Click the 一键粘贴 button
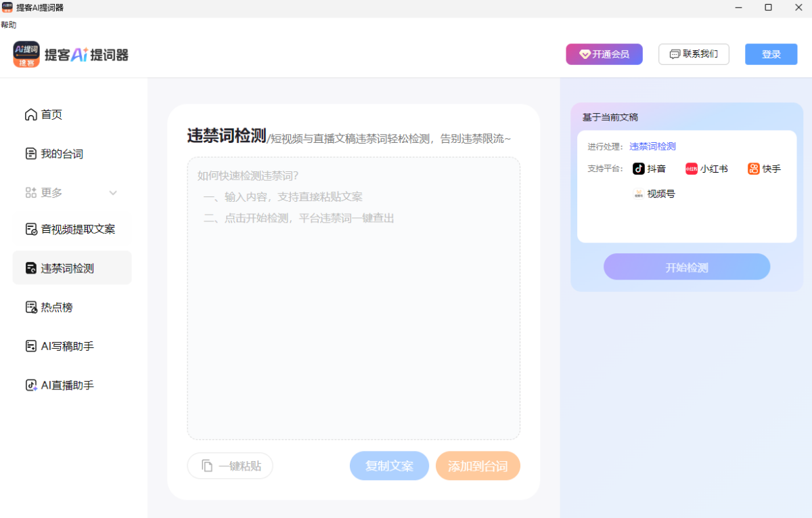The image size is (812, 518). pyautogui.click(x=230, y=466)
